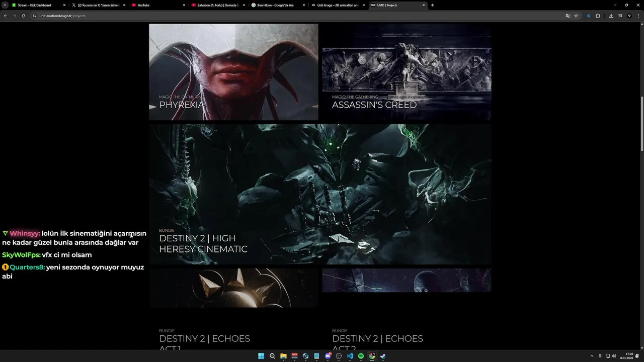Click the page vertical scrollbar thumb
This screenshot has width=644, height=362.
click(641, 123)
